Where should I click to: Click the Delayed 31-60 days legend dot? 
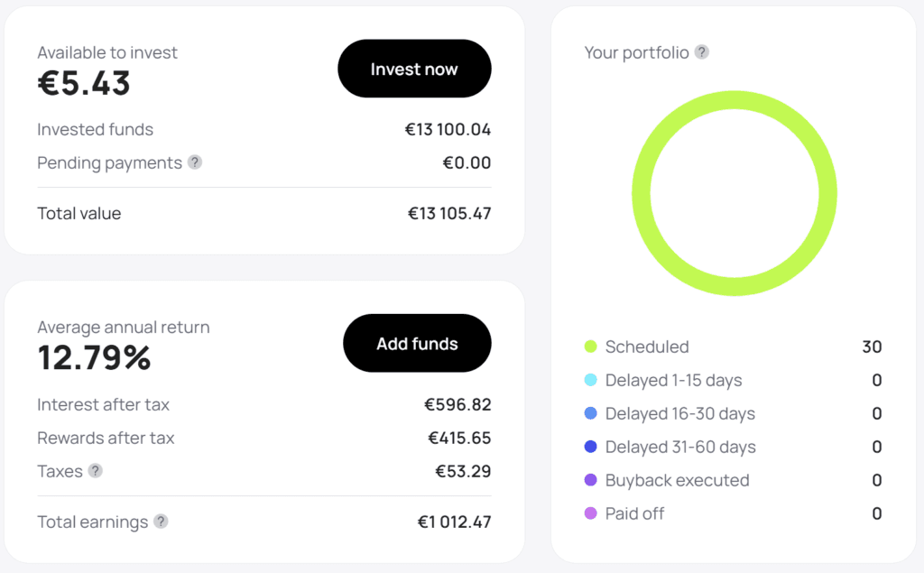coord(590,447)
